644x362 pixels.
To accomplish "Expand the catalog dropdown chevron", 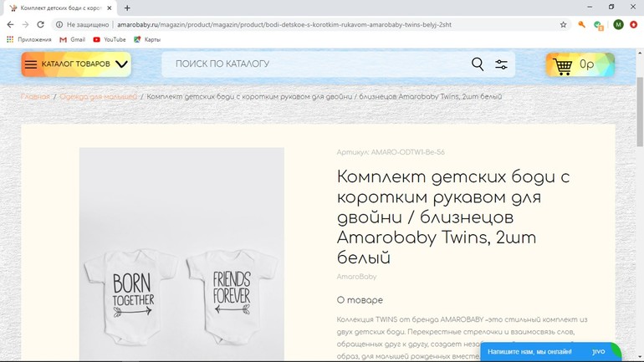I will (x=122, y=64).
